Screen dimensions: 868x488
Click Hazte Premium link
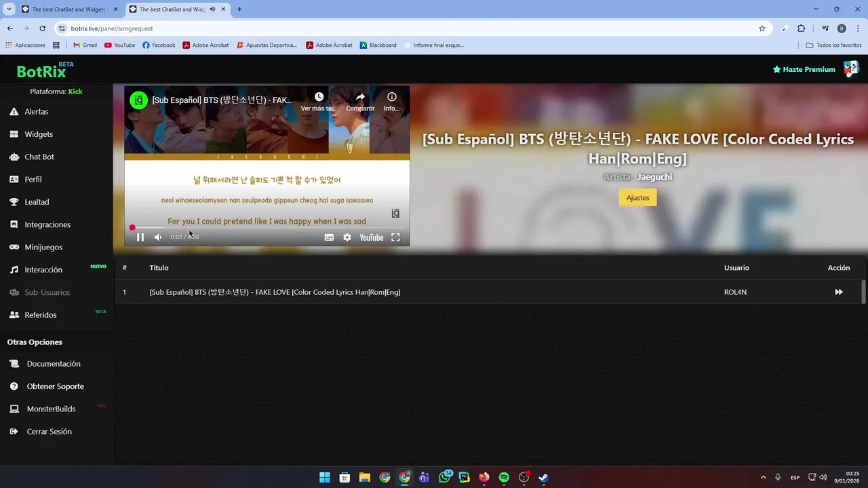point(804,69)
